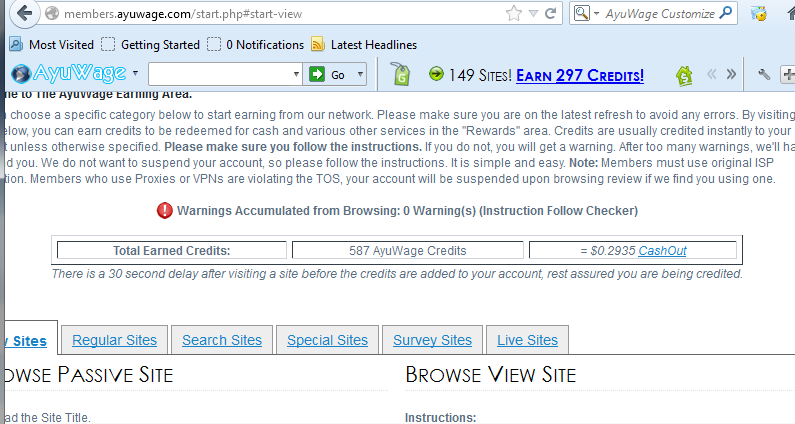Click in the AyuWage toolbar search field
The image size is (795, 424).
[x=220, y=75]
